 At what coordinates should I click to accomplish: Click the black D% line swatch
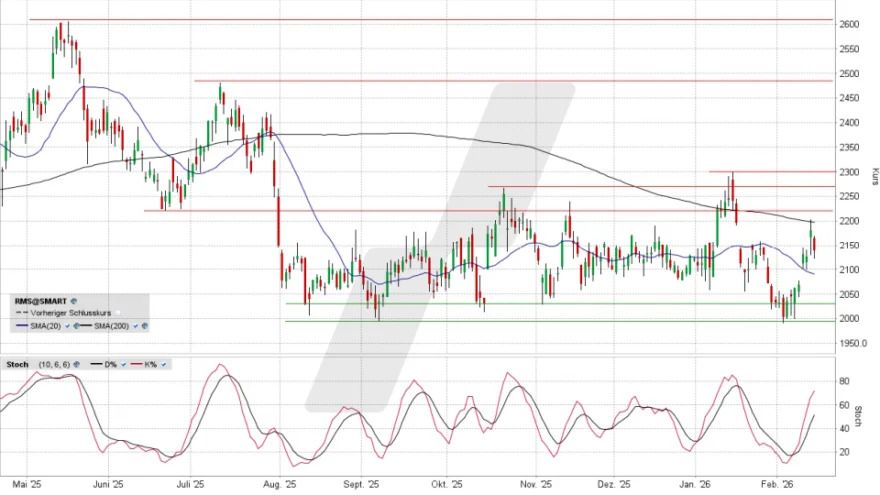(x=95, y=363)
